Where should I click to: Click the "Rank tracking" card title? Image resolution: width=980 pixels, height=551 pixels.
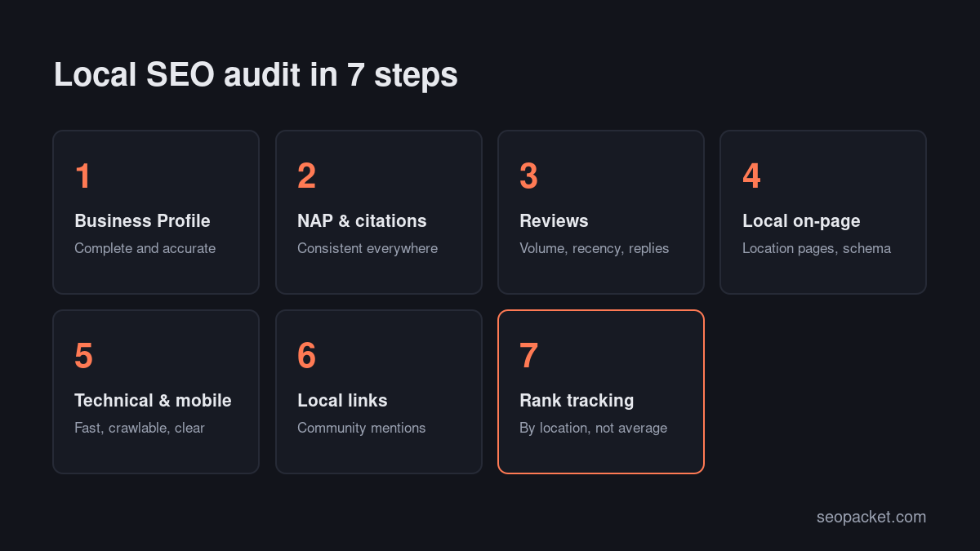tap(577, 401)
